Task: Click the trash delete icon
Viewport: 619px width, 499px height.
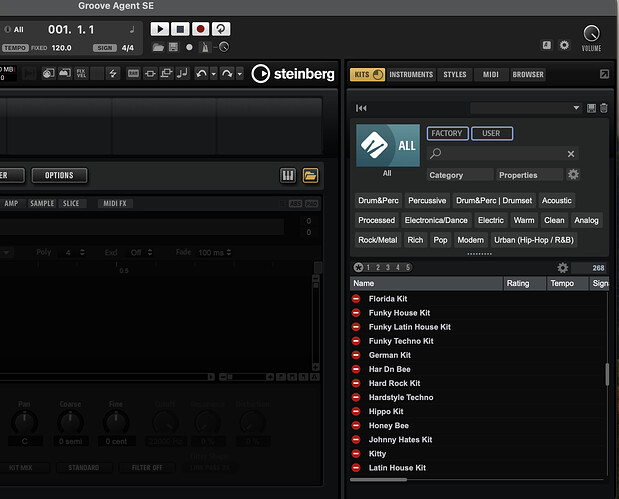Action: click(x=604, y=108)
